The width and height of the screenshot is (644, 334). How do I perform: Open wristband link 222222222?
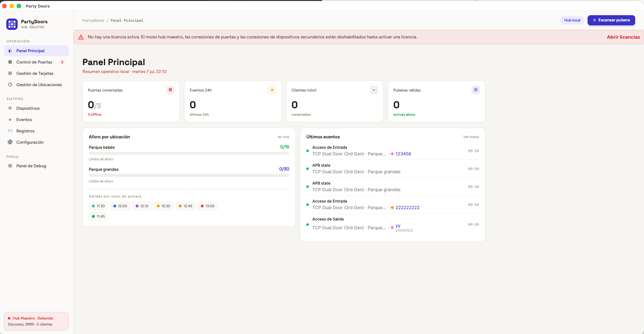pyautogui.click(x=407, y=208)
